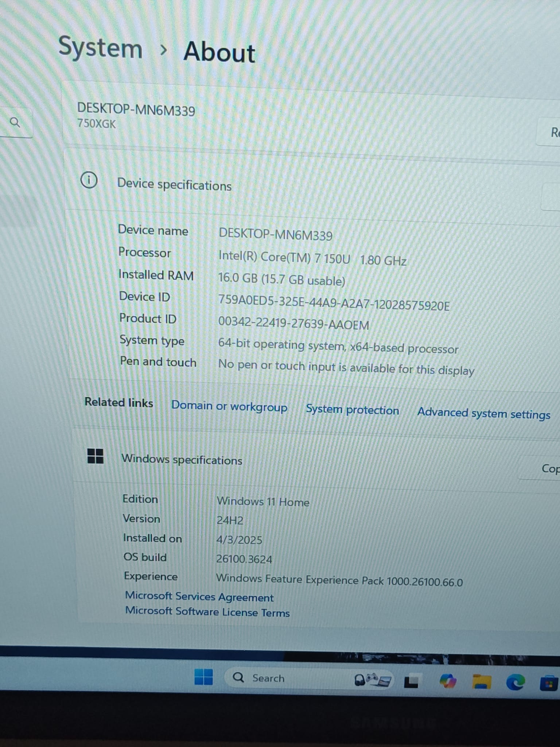Select the Device ID value text

334,303
